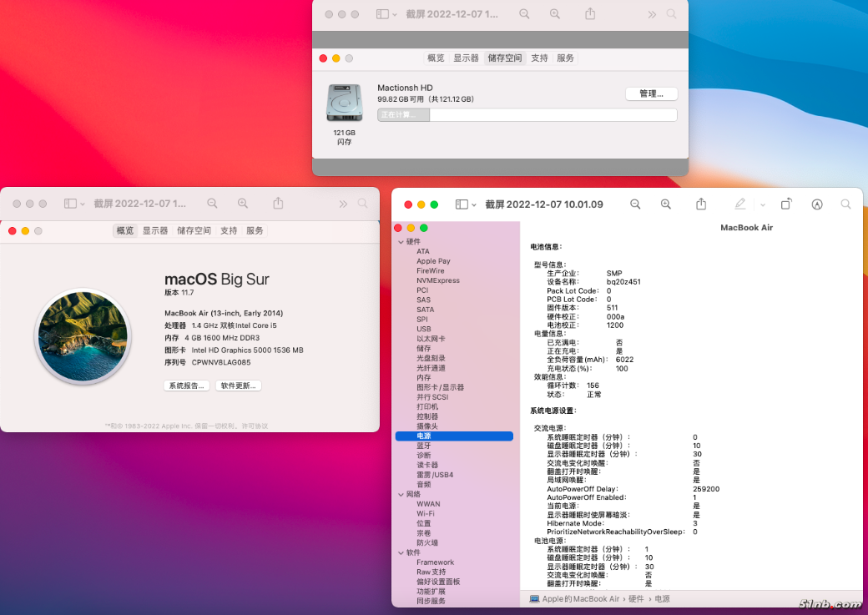
Task: Share the 10.01.09 screenshot
Action: coord(701,204)
